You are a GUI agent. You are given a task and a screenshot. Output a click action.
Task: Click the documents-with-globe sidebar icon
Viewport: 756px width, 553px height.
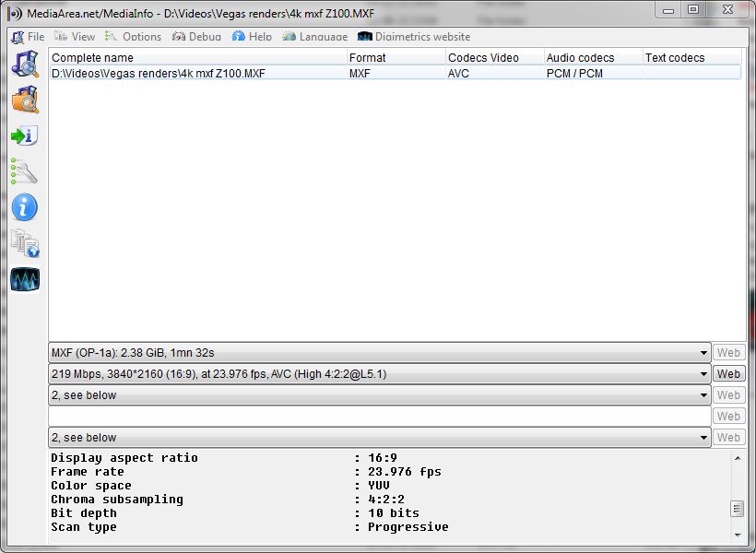25,243
